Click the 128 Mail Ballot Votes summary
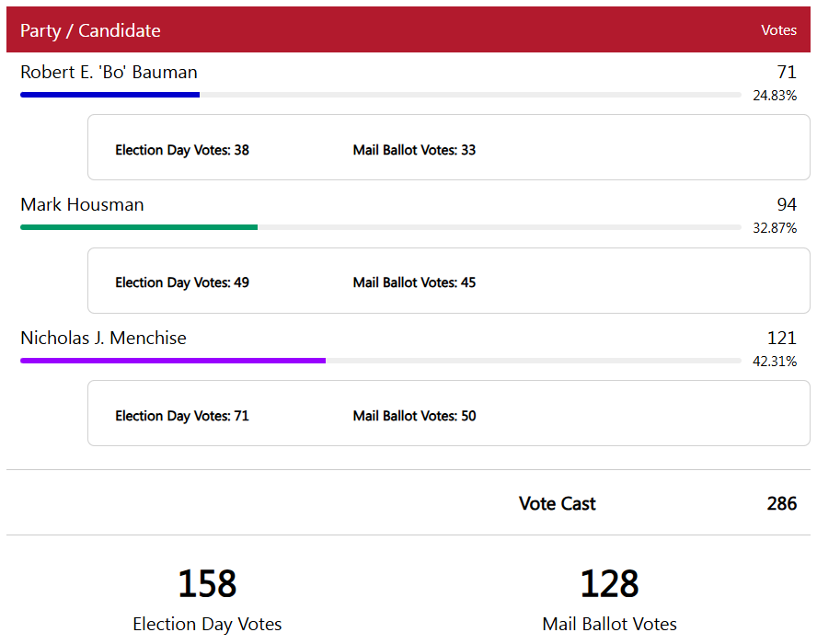Viewport: 817px width, 644px height. pyautogui.click(x=609, y=584)
